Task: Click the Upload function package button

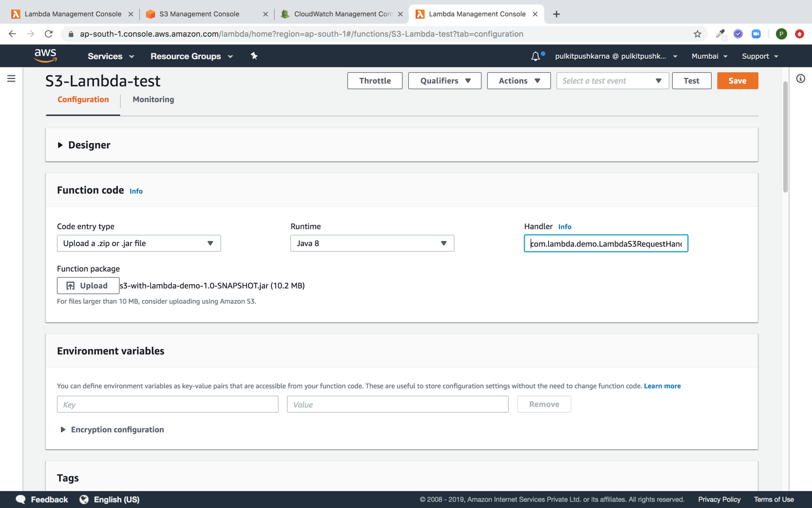Action: [x=88, y=286]
